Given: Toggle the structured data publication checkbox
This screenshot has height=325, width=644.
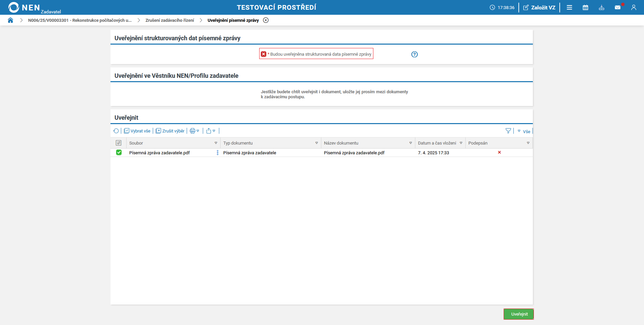Looking at the screenshot, I should point(264,54).
